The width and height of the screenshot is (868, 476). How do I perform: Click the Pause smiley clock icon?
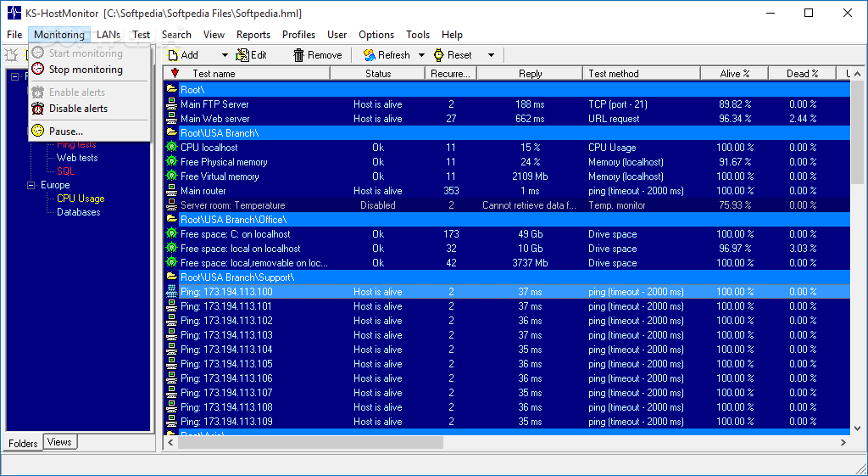click(x=37, y=131)
